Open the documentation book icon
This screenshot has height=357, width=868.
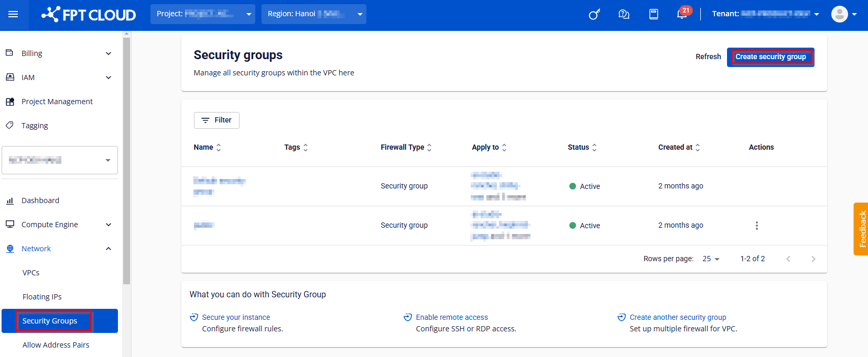coord(654,14)
